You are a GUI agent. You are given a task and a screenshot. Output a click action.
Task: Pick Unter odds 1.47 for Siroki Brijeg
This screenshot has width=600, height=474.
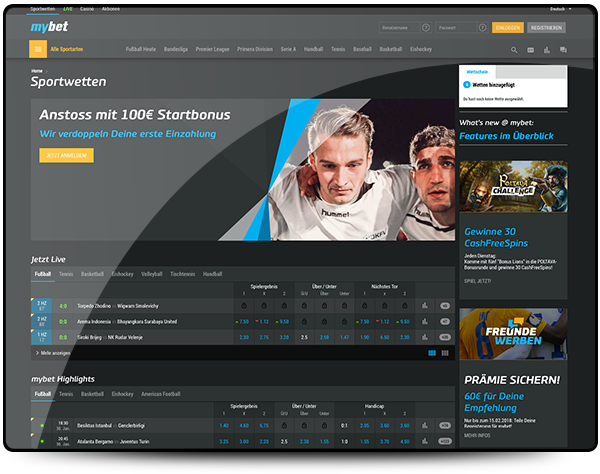[x=344, y=337]
